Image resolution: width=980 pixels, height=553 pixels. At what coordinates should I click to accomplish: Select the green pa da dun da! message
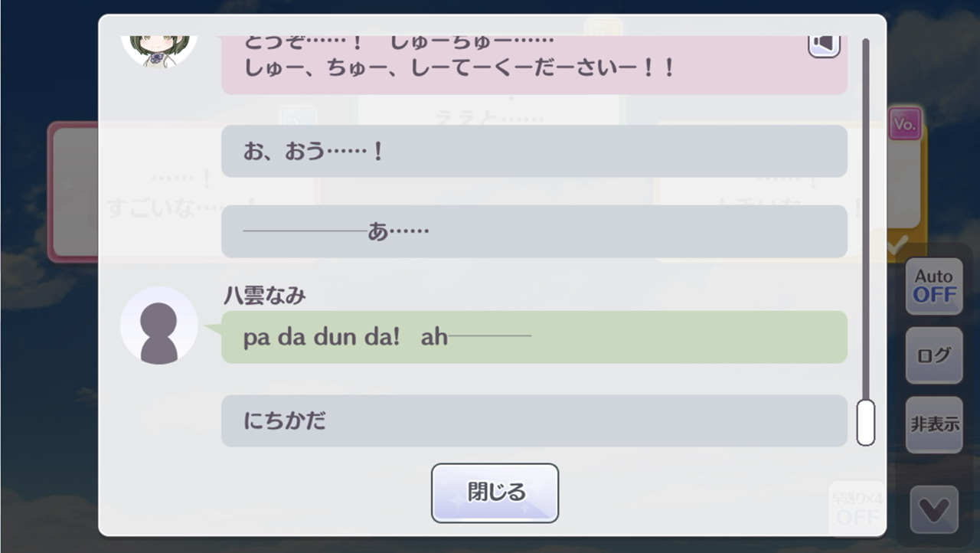(534, 337)
